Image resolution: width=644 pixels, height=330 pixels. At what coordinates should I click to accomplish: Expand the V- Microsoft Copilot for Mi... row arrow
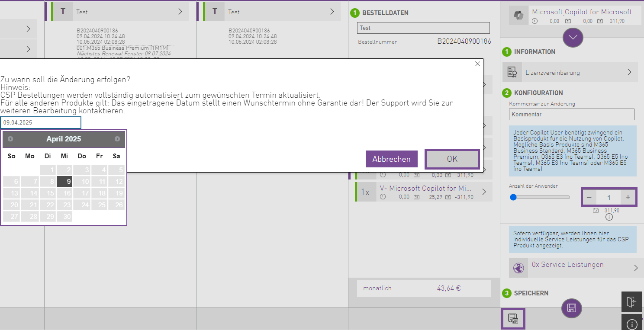484,192
